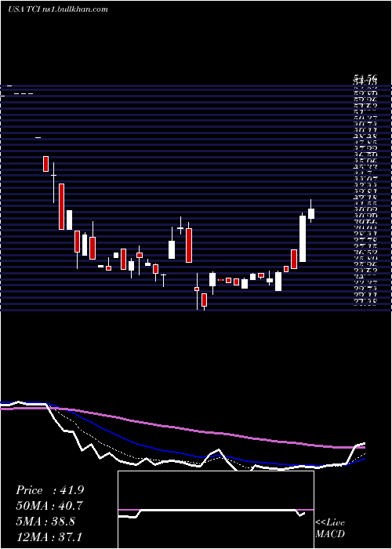The height and width of the screenshot is (549, 392).
Task: Click the '12MA : 37.1' value
Action: point(49,536)
